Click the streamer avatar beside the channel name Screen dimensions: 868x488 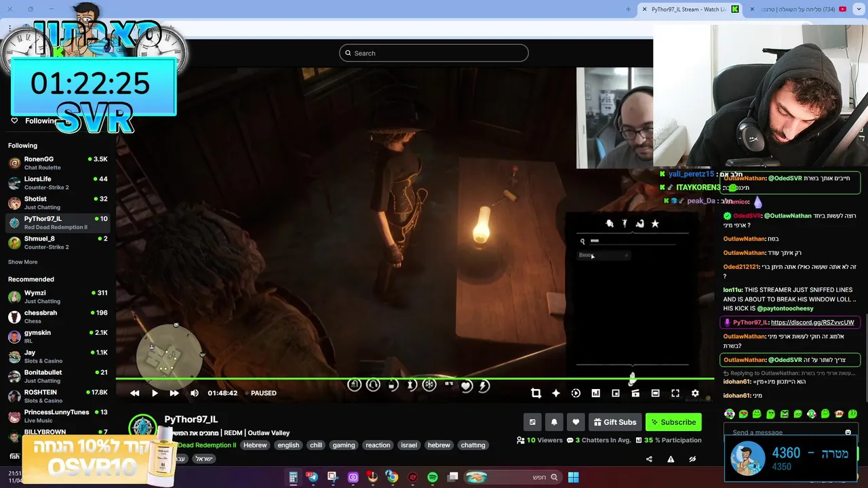click(142, 427)
